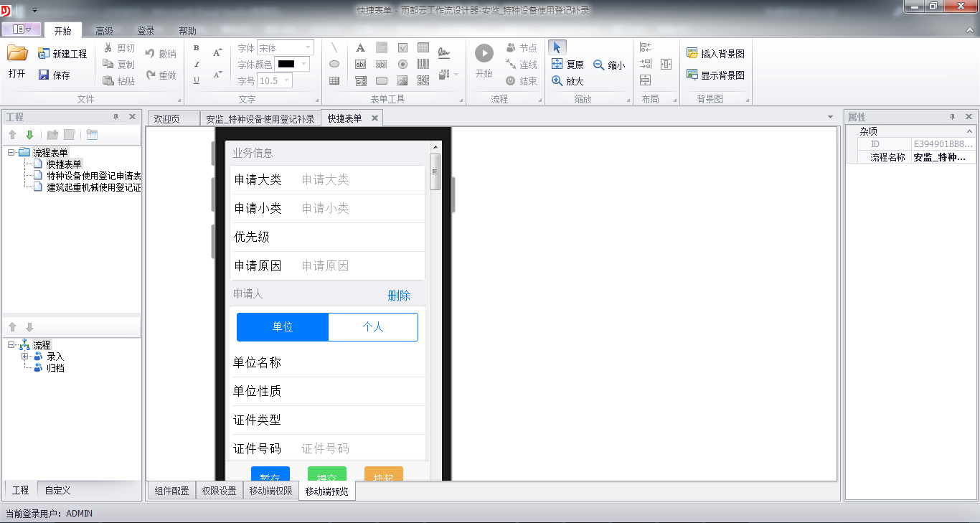This screenshot has height=523, width=980.
Task: Pin the 工程 panel
Action: (116, 117)
